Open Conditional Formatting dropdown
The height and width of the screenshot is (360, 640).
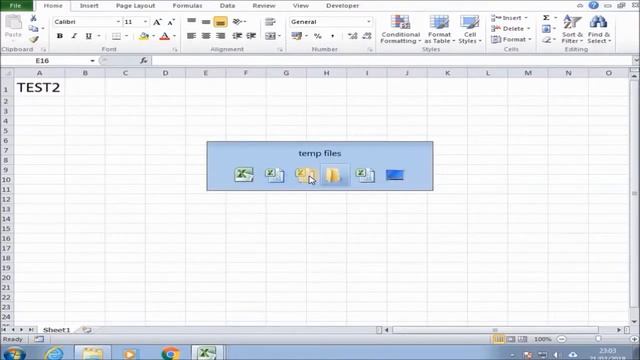click(400, 29)
